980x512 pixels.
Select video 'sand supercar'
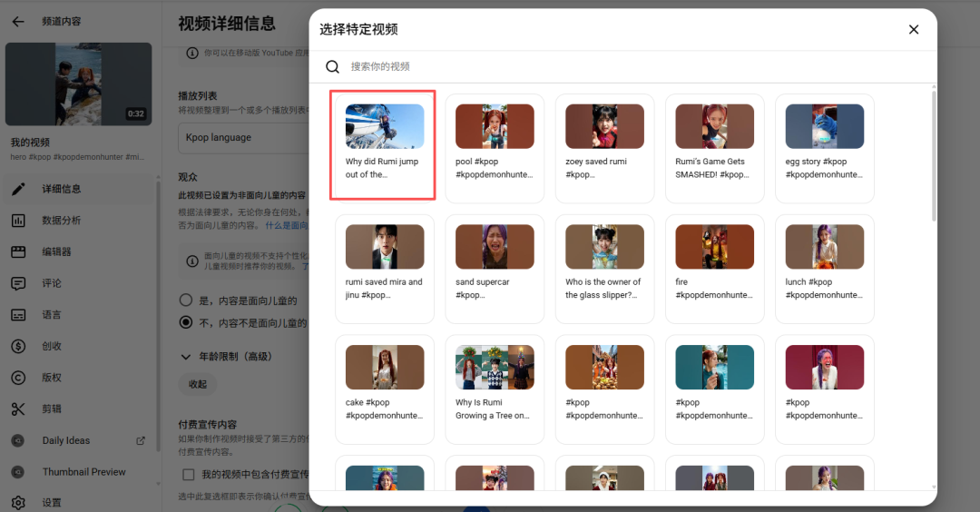(495, 269)
